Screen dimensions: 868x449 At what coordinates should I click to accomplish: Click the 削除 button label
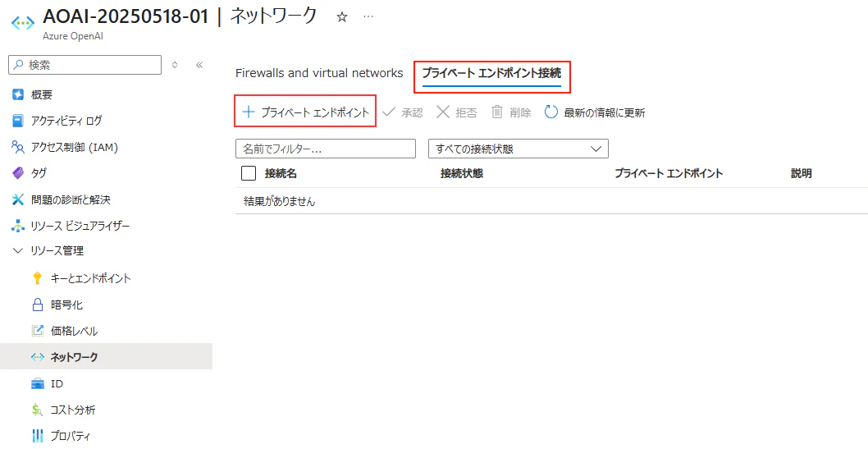(520, 113)
